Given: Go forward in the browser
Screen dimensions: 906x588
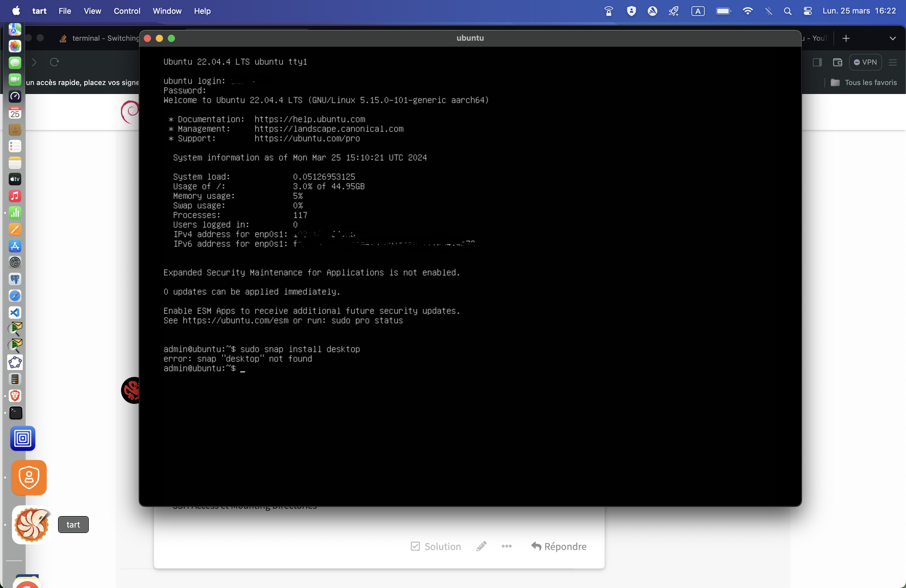Looking at the screenshot, I should (x=34, y=62).
